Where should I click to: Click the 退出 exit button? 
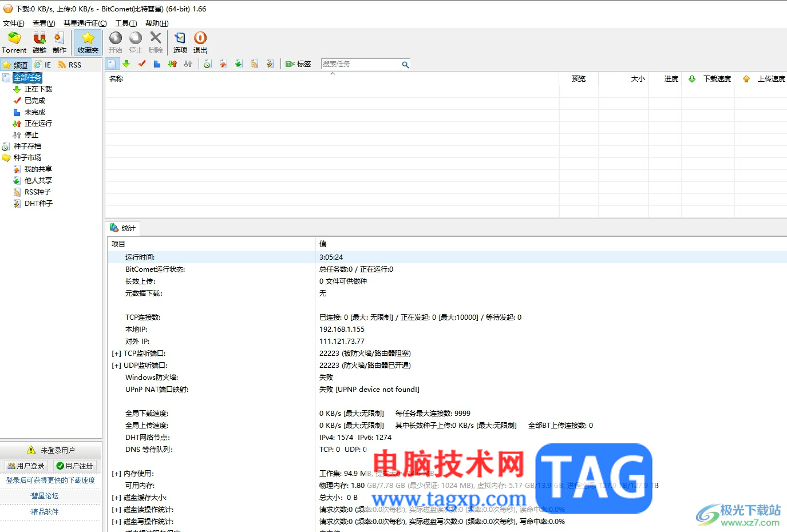(x=200, y=43)
